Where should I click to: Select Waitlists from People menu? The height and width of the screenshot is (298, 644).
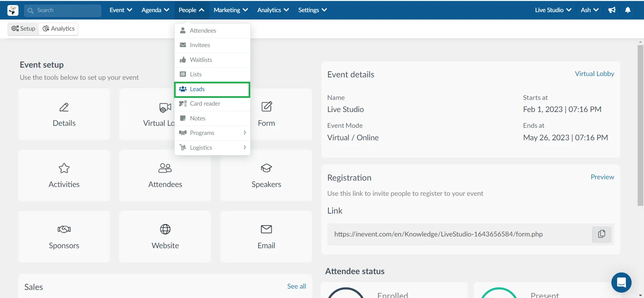pos(212,60)
